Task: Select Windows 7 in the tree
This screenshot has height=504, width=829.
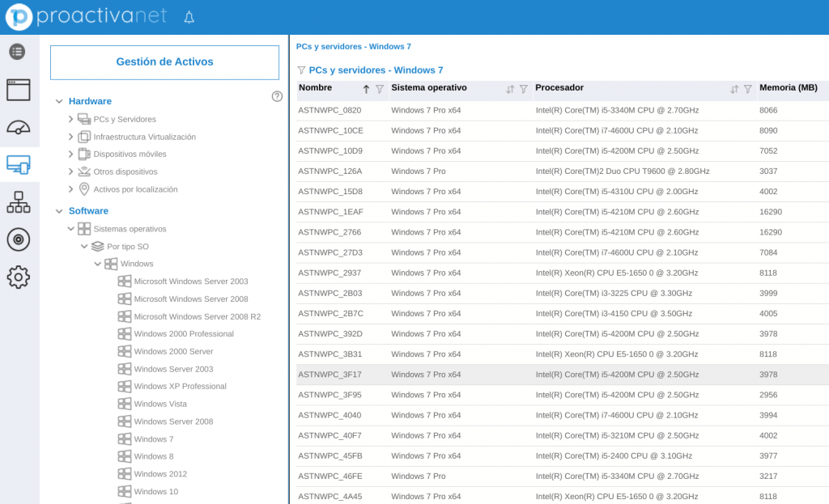Action: (154, 439)
